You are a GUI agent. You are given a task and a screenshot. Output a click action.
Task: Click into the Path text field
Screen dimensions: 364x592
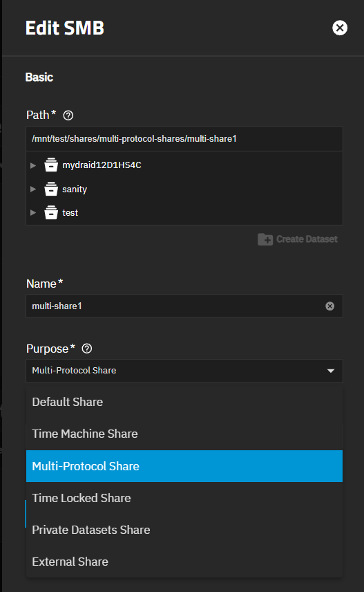pyautogui.click(x=184, y=138)
